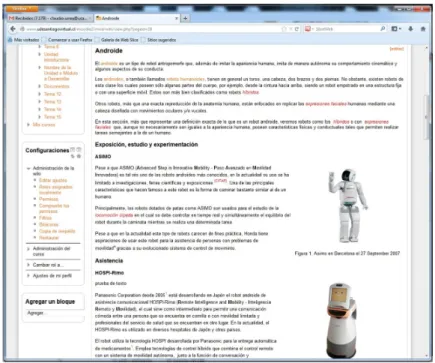Open the Roles asignados localmente link

click(56, 190)
